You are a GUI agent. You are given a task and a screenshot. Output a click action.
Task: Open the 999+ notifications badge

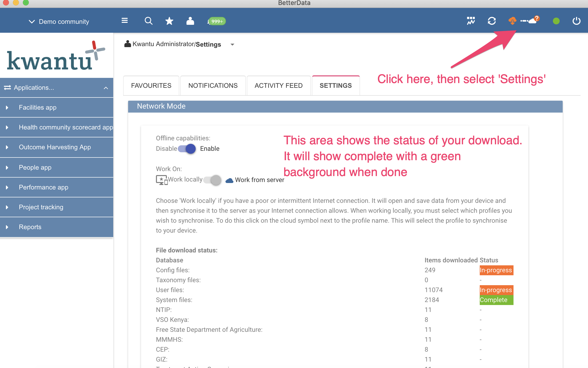coord(217,21)
